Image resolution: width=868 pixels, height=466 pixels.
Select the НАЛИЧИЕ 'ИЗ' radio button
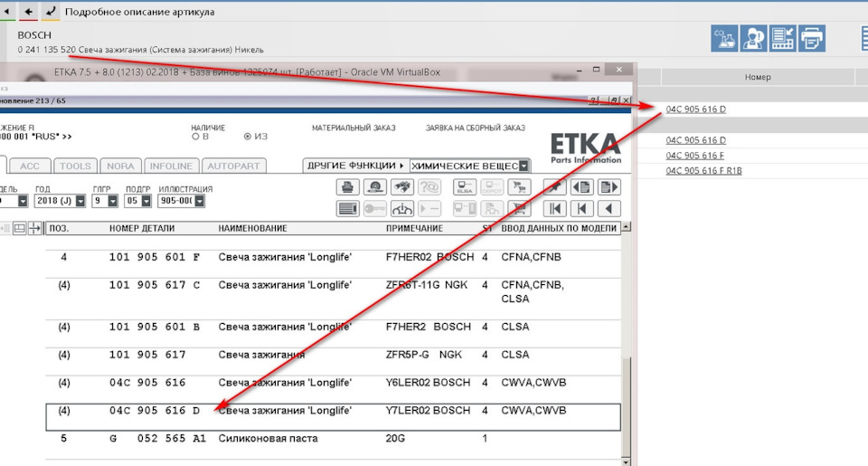coord(248,137)
